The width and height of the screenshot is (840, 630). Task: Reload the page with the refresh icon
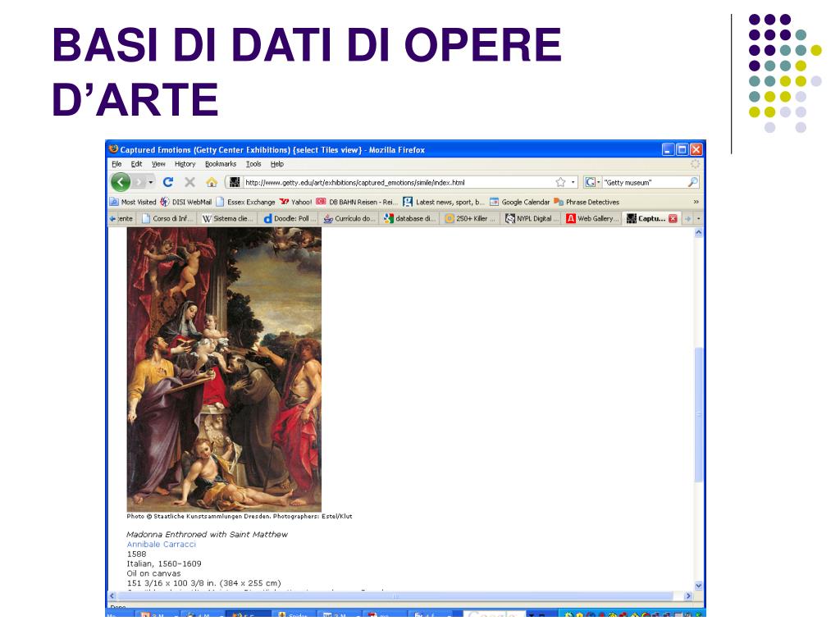coord(168,182)
